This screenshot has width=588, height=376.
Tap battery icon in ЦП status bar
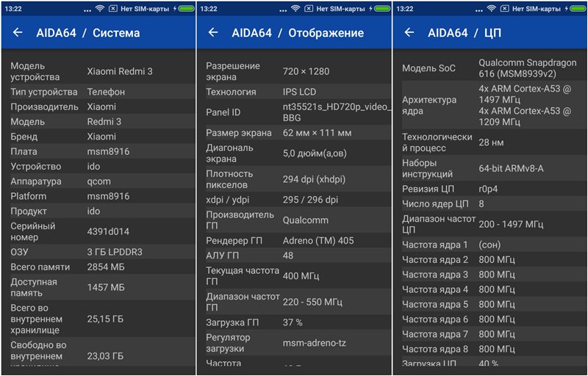578,9
